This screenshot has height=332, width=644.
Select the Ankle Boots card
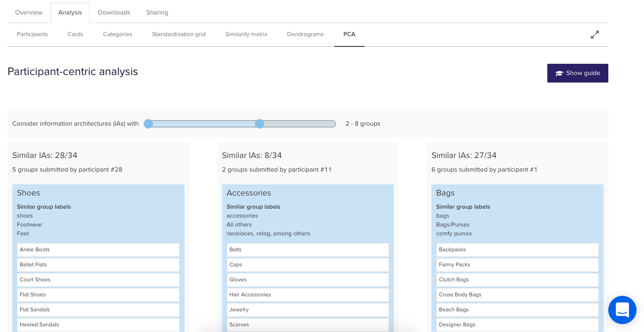point(99,249)
